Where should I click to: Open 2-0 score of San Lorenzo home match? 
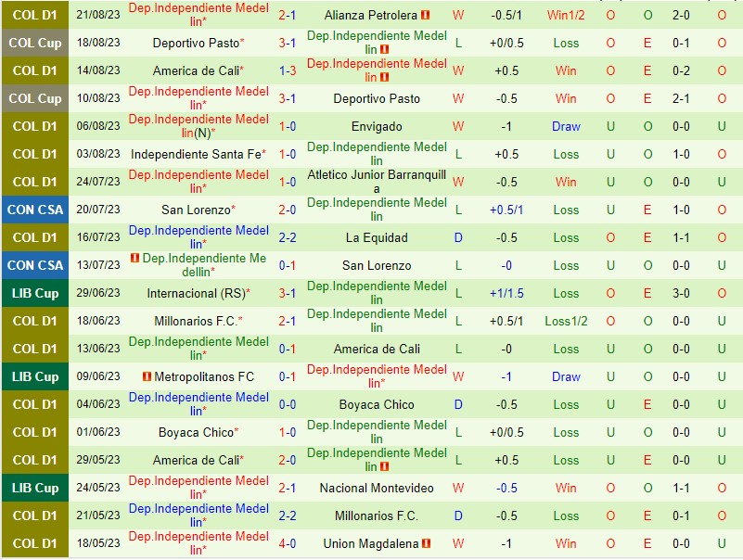tap(288, 210)
